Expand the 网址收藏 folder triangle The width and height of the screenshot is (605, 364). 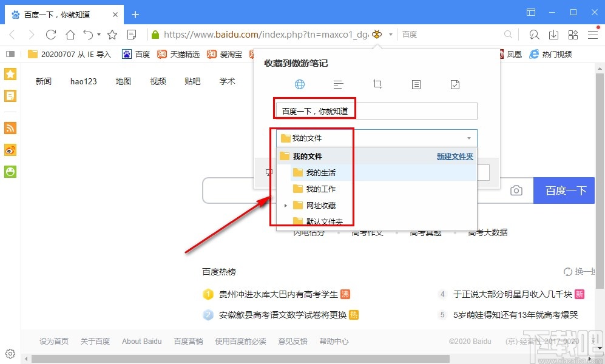285,206
